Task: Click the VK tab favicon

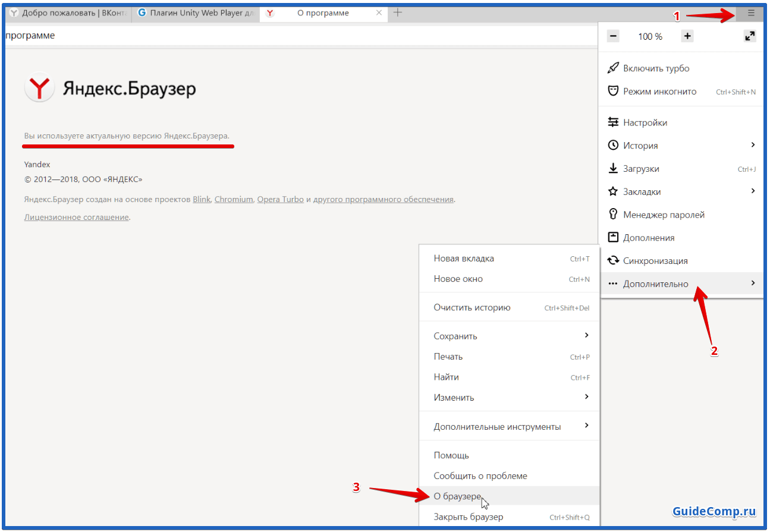Action: tap(14, 12)
